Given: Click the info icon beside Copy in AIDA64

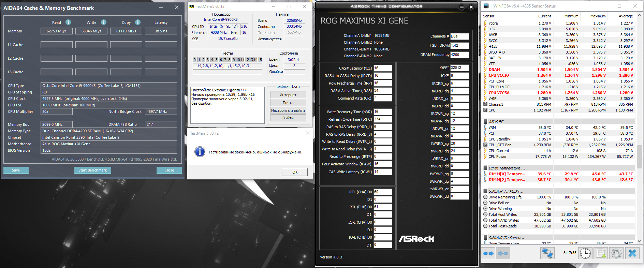Looking at the screenshot, I should point(138,22).
